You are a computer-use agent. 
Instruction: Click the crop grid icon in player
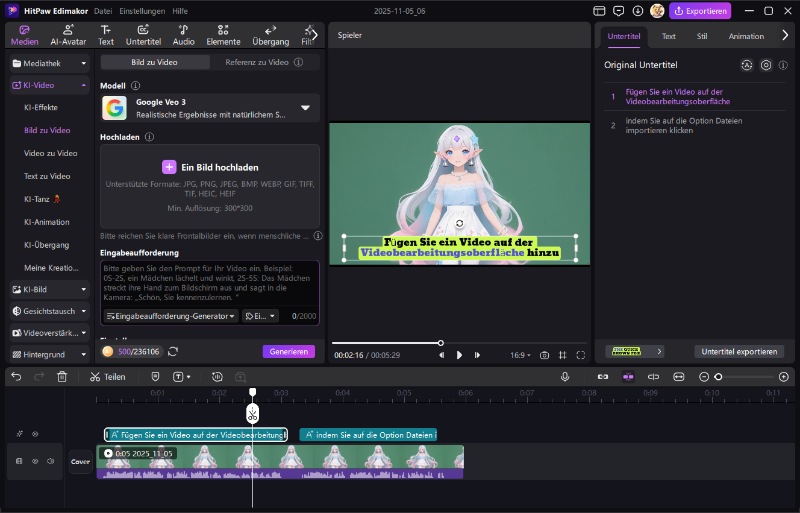(562, 355)
